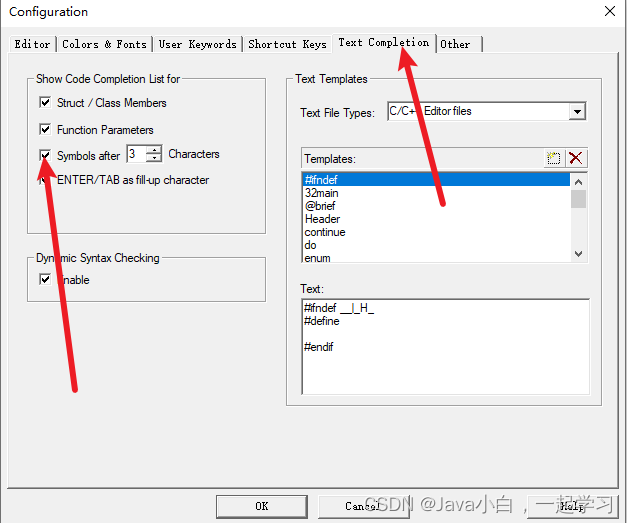Viewport: 627px width, 523px height.
Task: Open the User Keywords tab
Action: click(x=198, y=44)
